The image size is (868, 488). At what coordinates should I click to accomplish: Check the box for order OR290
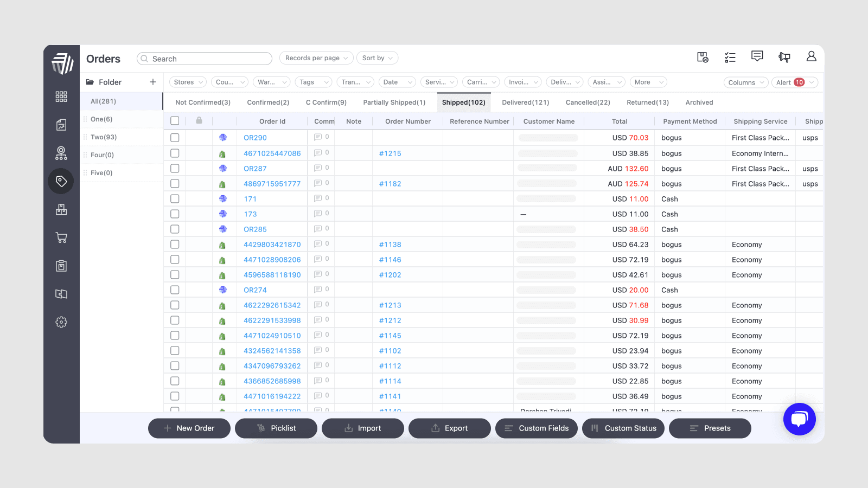[x=175, y=138]
